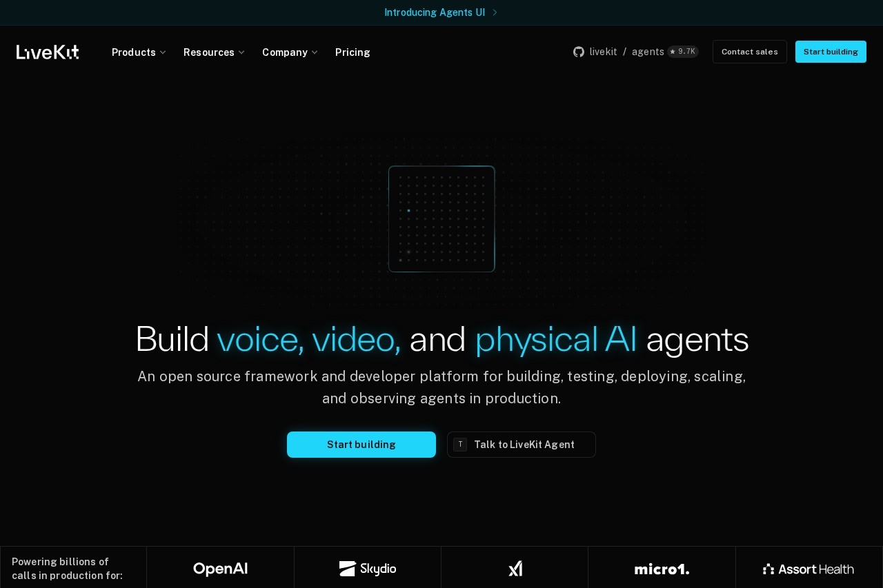Viewport: 883px width, 588px height.
Task: Open the Skydio customer logo
Action: (368, 569)
